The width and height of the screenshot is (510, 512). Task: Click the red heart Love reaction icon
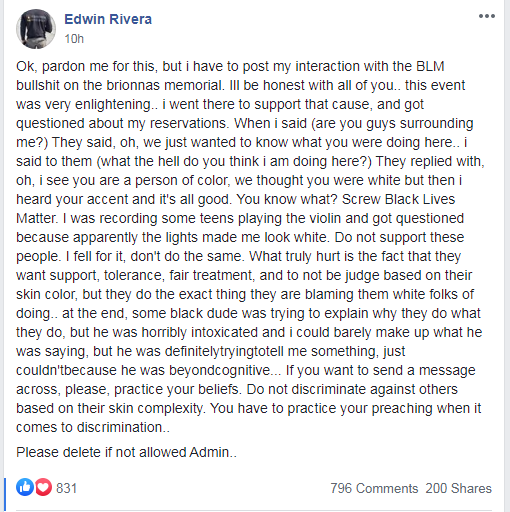point(44,487)
